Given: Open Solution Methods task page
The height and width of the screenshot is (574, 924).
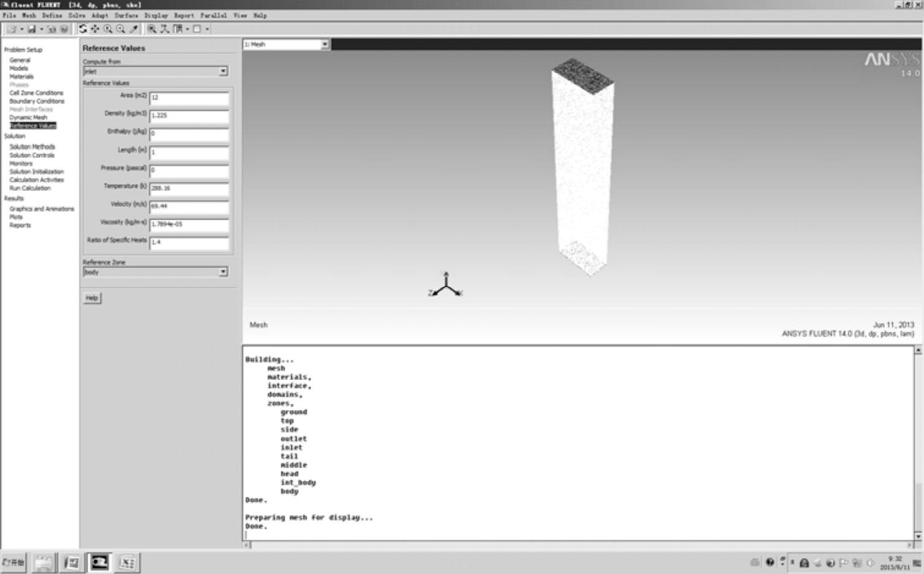Looking at the screenshot, I should click(32, 147).
